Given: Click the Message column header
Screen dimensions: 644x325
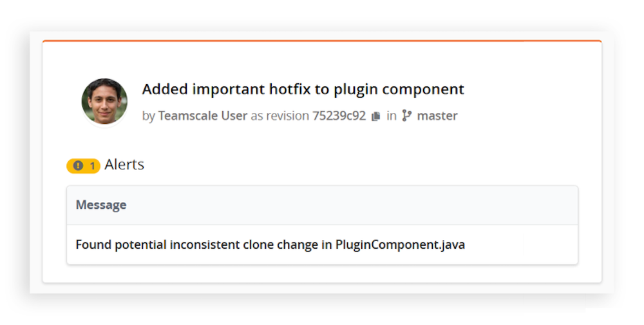Looking at the screenshot, I should [101, 205].
